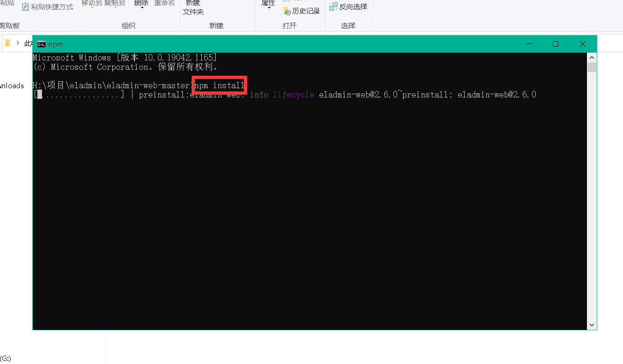Image resolution: width=623 pixels, height=364 pixels.
Task: Select the (G:) drive at bottom left
Action: (6, 358)
